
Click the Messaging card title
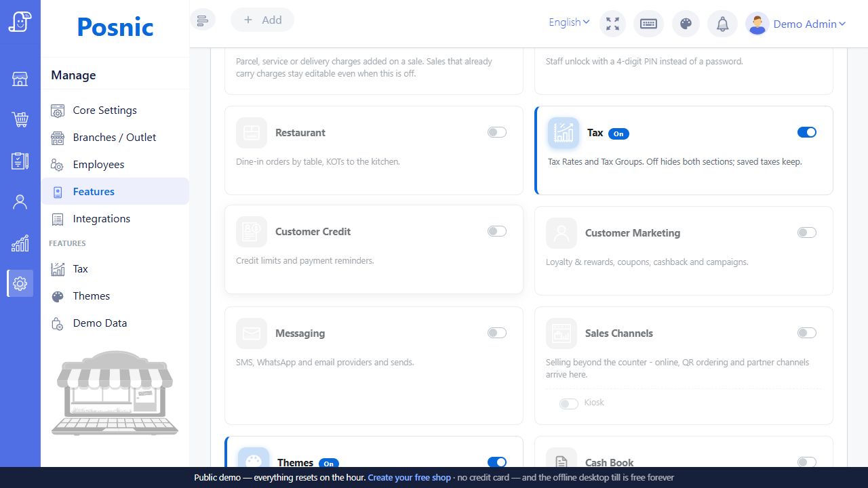pyautogui.click(x=300, y=333)
